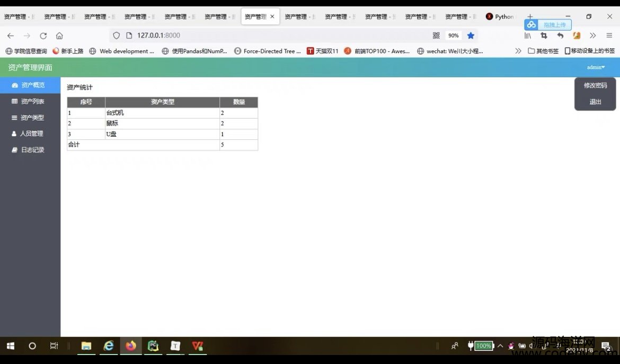Select 退出 to log out
620x364 pixels.
[595, 102]
